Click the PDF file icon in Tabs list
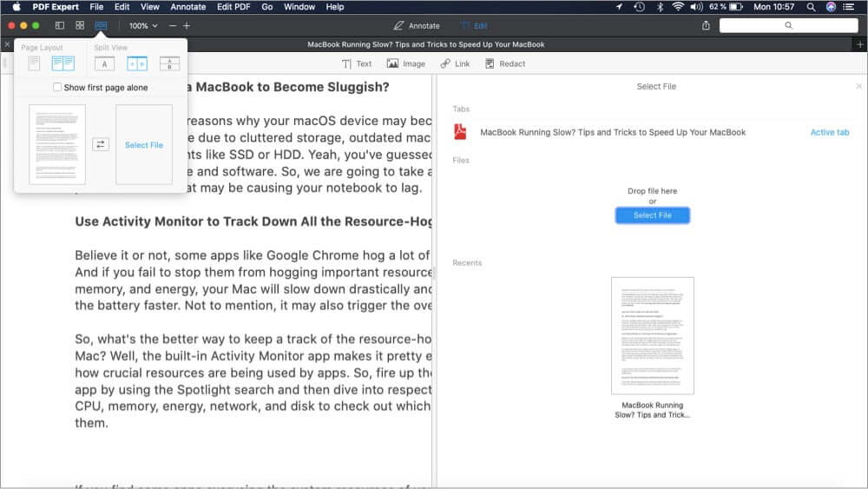This screenshot has width=868, height=489. pyautogui.click(x=460, y=132)
